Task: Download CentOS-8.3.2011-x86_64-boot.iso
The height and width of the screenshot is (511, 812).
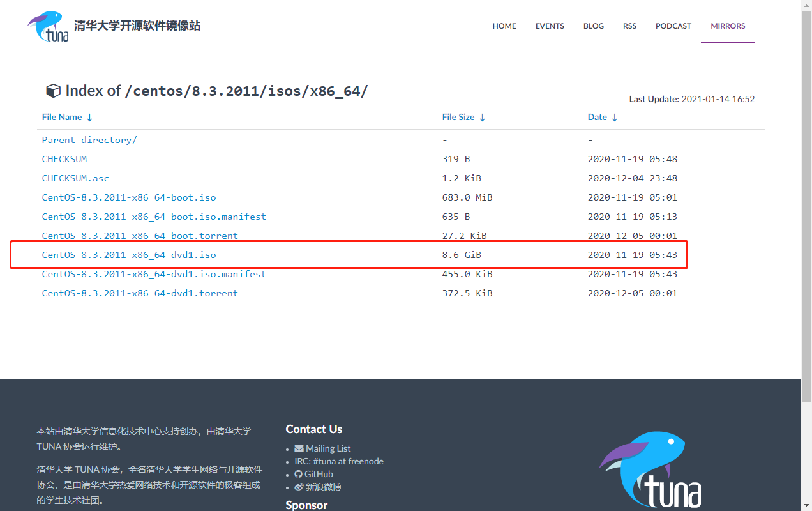Action: point(129,197)
